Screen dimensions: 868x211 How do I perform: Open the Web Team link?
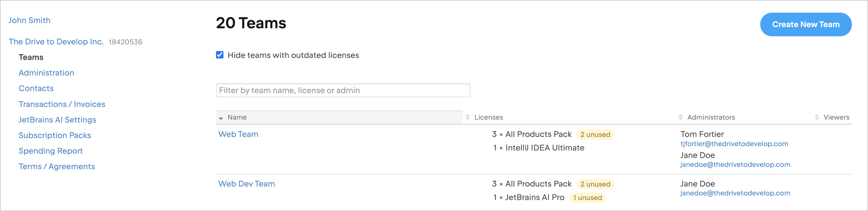pos(238,134)
